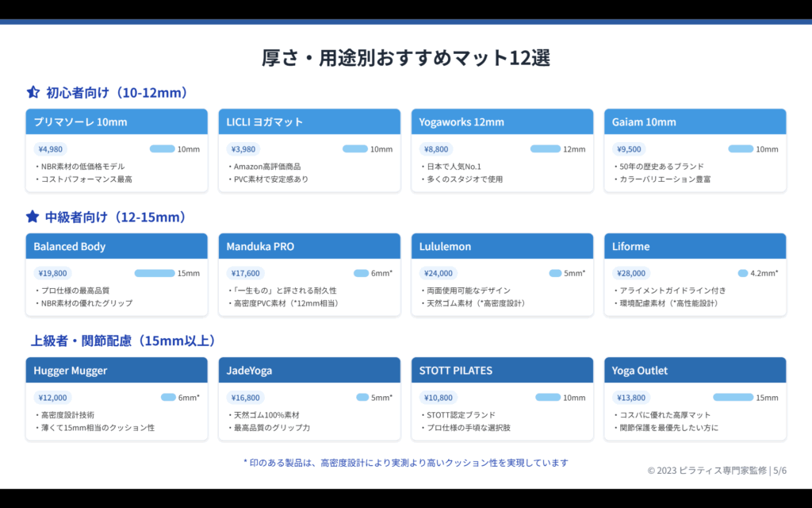Click the full star icon beside 中級者向け

33,217
